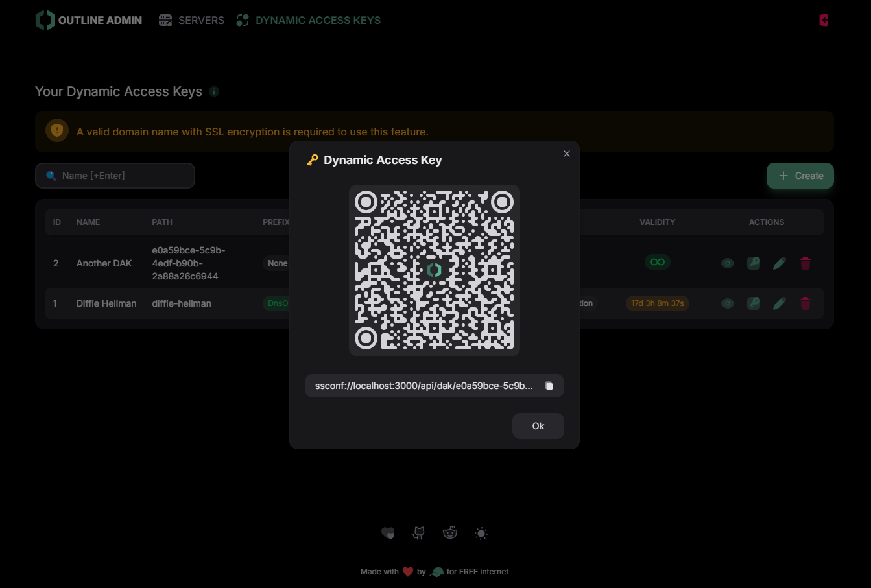The image size is (871, 588).
Task: Click the Another DAK name cell
Action: (x=104, y=263)
